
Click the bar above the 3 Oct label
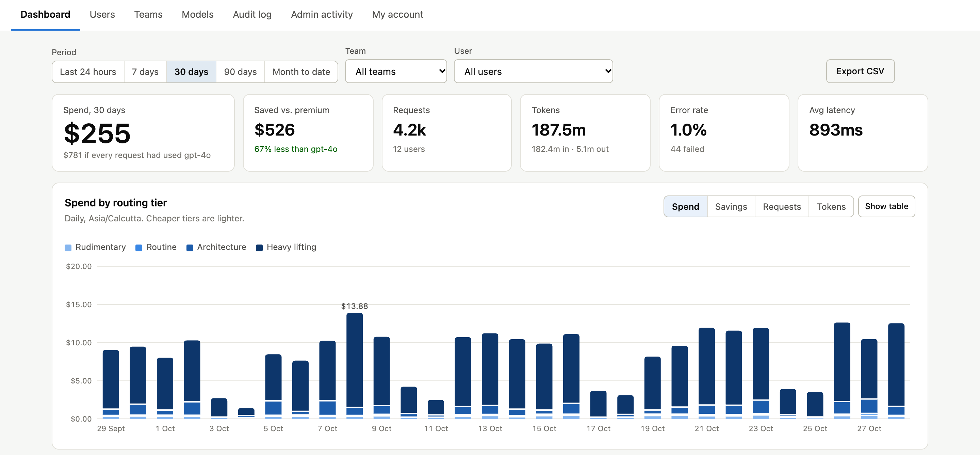[219, 408]
